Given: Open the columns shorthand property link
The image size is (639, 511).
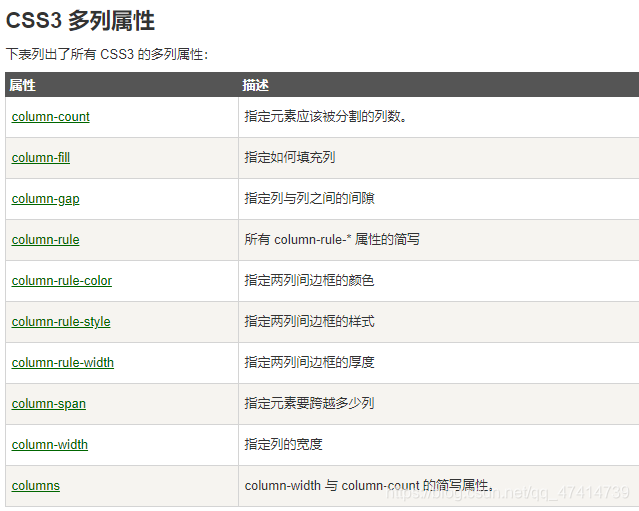Looking at the screenshot, I should pyautogui.click(x=36, y=486).
